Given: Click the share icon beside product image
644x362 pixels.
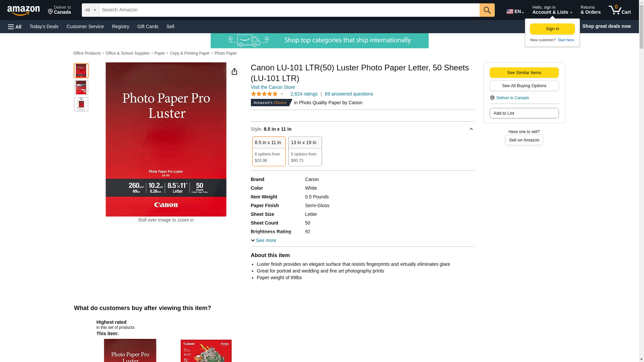Looking at the screenshot, I should 234,71.
